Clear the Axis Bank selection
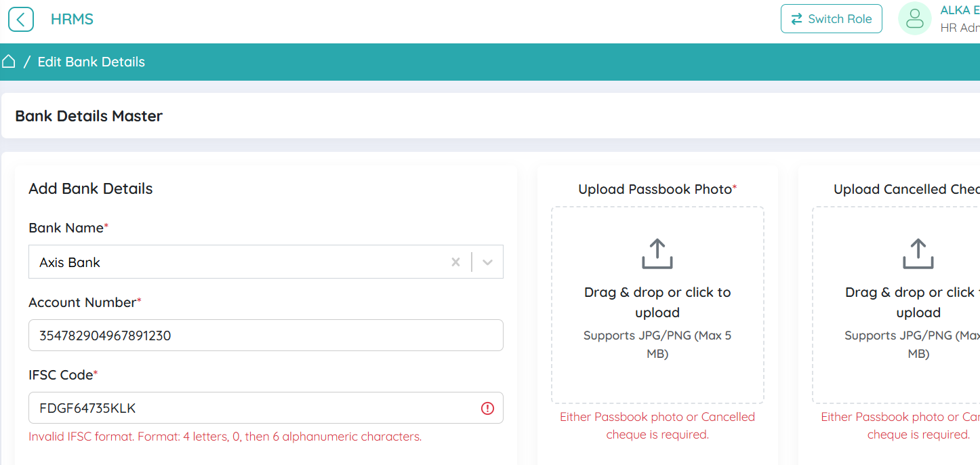Viewport: 980px width, 465px height. pos(455,262)
